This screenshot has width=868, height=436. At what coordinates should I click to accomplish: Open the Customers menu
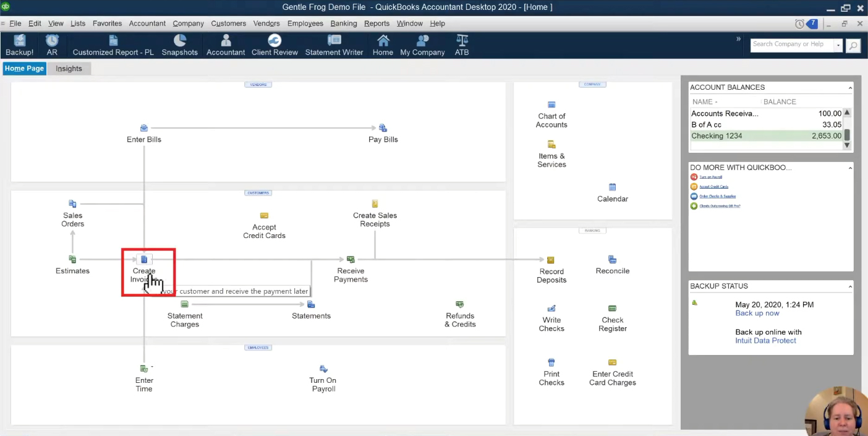click(228, 24)
